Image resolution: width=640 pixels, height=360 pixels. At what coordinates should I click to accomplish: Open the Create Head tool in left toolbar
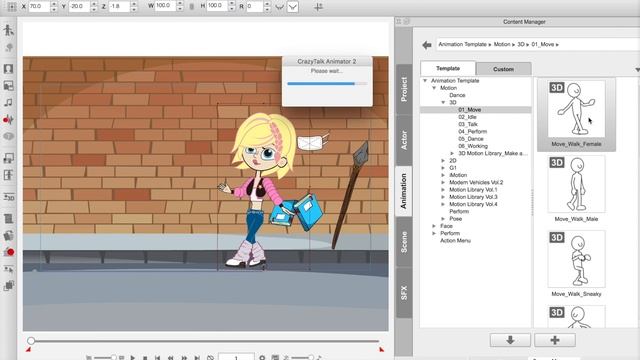(x=8, y=69)
